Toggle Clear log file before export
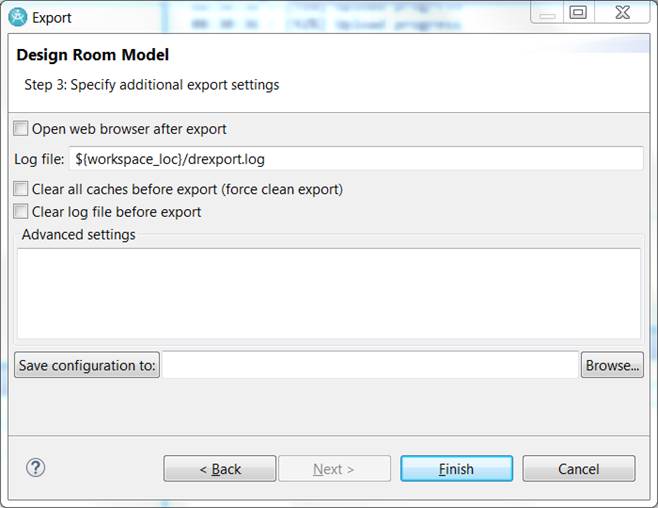 (21, 212)
